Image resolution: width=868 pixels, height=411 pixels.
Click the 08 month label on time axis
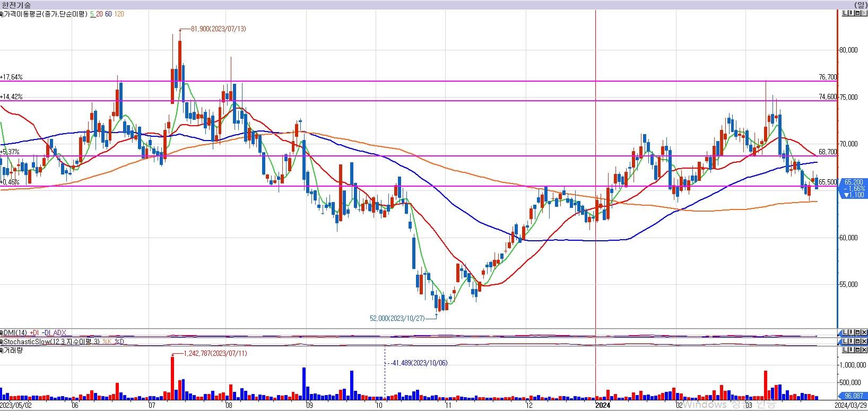click(229, 405)
